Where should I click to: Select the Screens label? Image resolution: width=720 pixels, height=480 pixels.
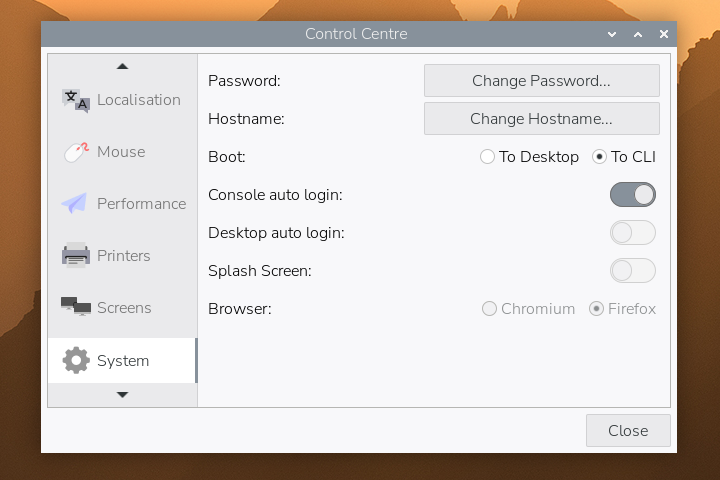124,308
